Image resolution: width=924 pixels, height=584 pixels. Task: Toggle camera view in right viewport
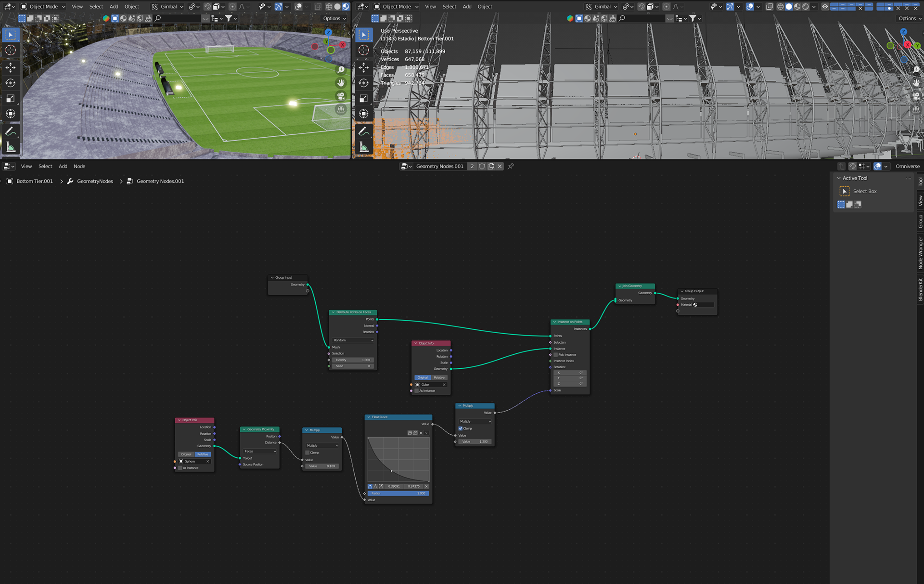tap(916, 96)
